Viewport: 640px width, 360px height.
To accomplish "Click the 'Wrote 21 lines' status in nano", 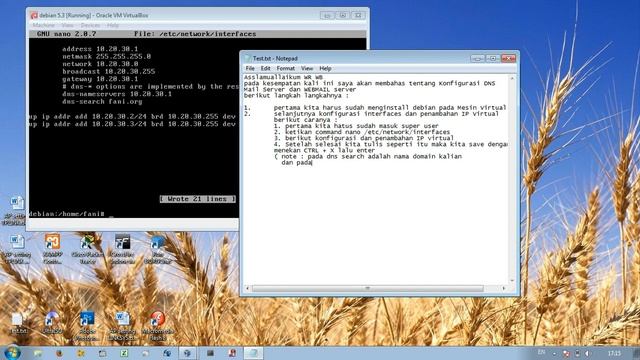I will coord(198,199).
